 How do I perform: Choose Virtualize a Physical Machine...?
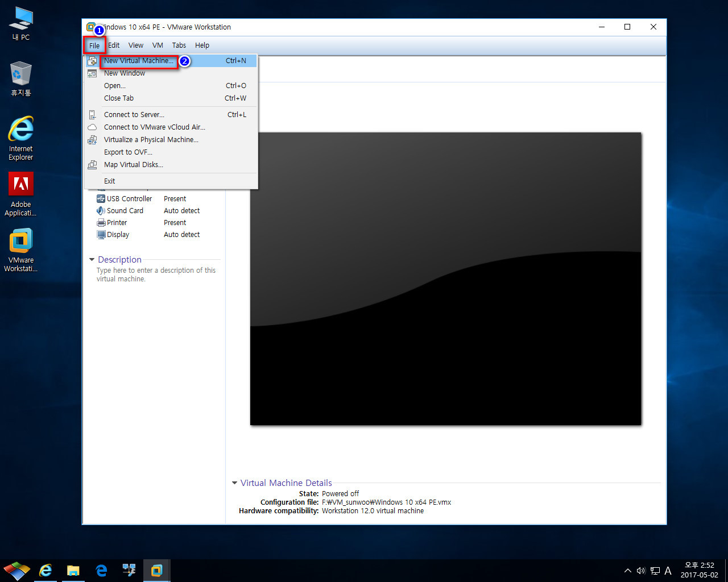(x=171, y=140)
